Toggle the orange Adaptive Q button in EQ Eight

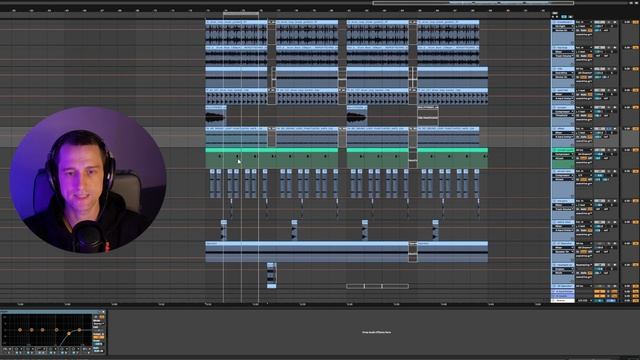[x=99, y=337]
